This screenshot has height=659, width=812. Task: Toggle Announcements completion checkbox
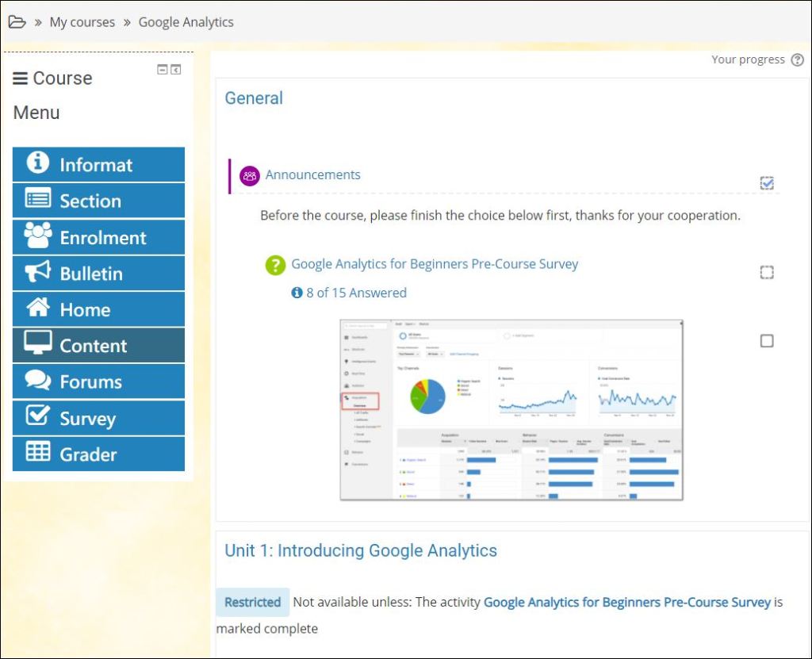point(766,183)
